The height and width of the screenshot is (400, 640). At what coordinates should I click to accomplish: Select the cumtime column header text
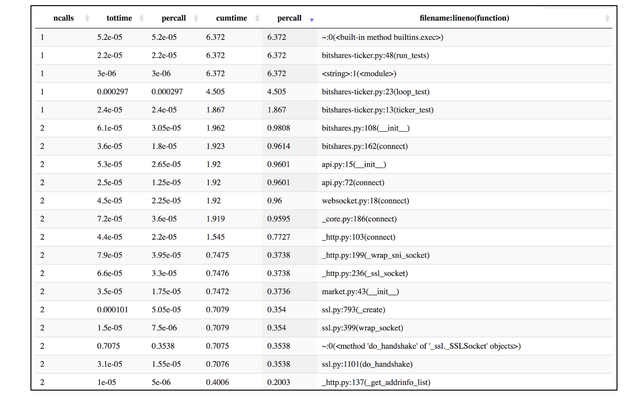(231, 18)
